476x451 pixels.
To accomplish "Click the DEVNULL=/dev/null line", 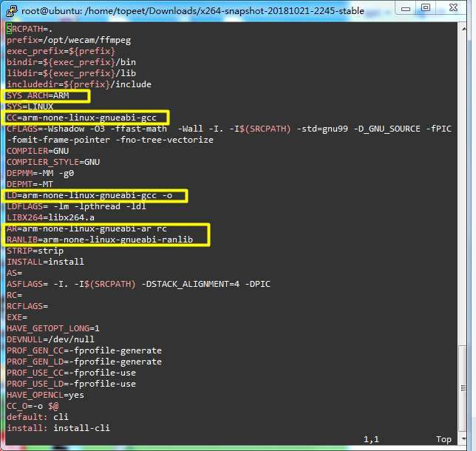I will pyautogui.click(x=51, y=339).
